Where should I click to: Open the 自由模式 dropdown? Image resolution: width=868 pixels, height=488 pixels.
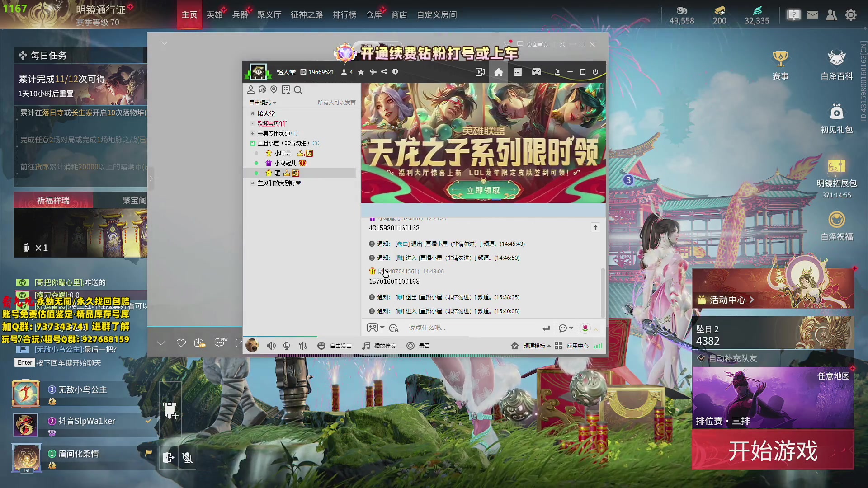[x=262, y=103]
